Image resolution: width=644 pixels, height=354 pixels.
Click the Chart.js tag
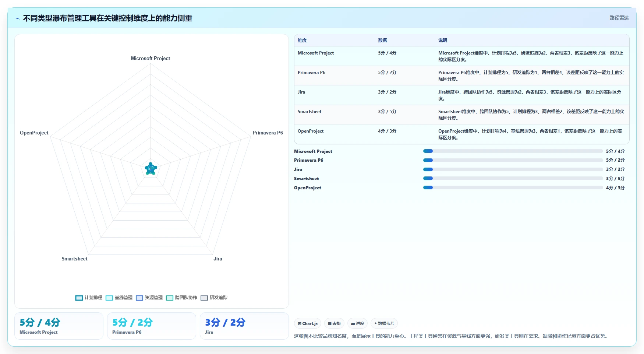[308, 323]
